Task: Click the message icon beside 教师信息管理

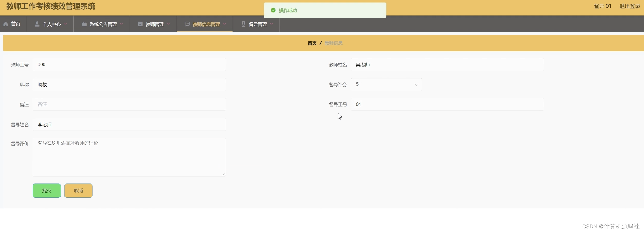Action: [x=187, y=24]
